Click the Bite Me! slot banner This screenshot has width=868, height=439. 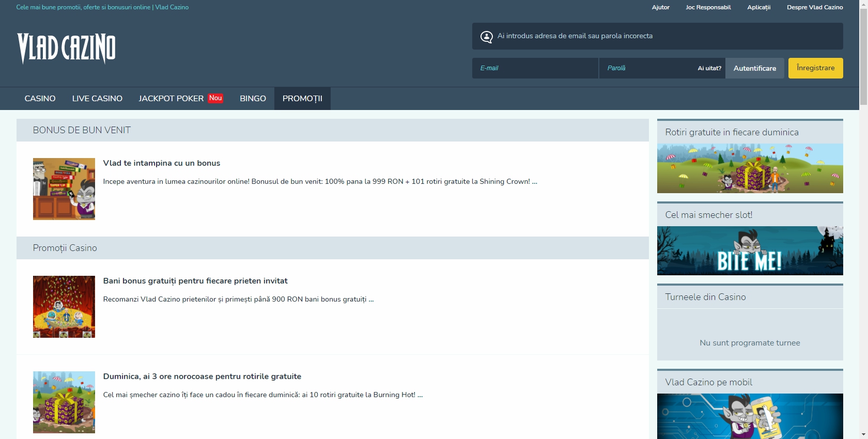(x=750, y=250)
